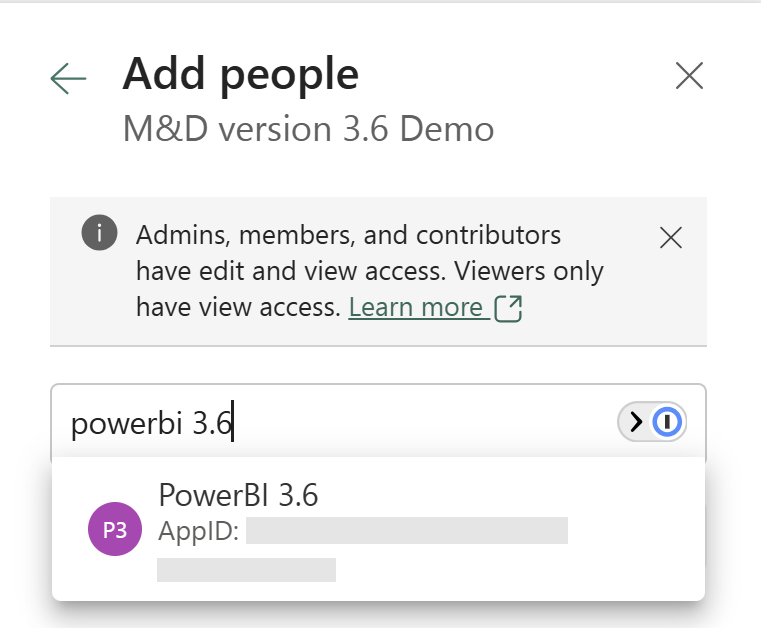The width and height of the screenshot is (761, 628).
Task: Click the password manager icon in search field
Action: click(667, 422)
